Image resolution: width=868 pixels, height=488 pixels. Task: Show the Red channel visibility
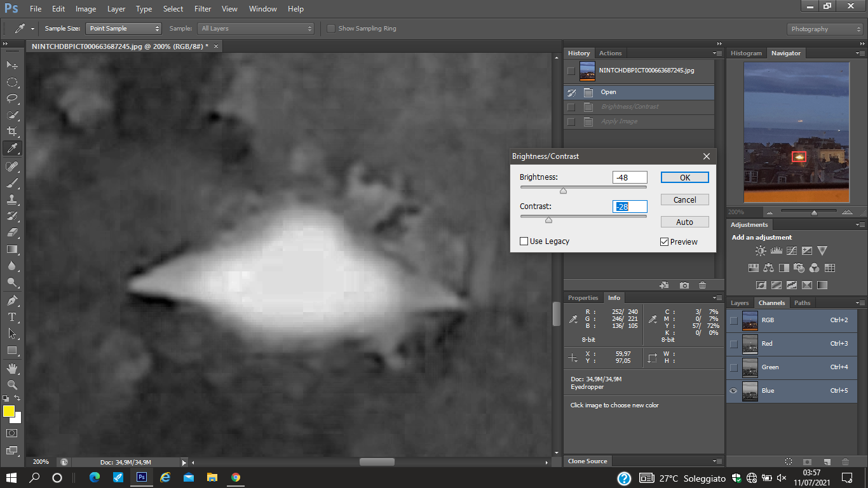coord(733,344)
